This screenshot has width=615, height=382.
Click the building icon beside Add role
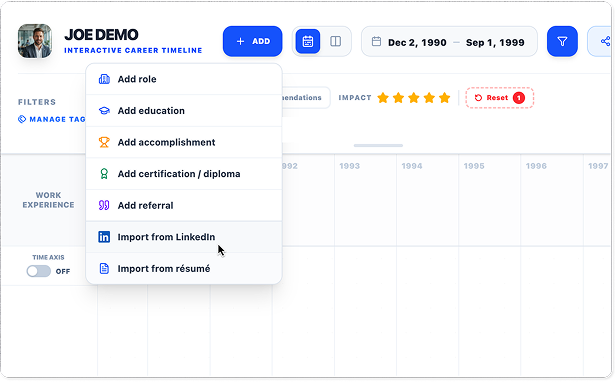click(x=104, y=79)
